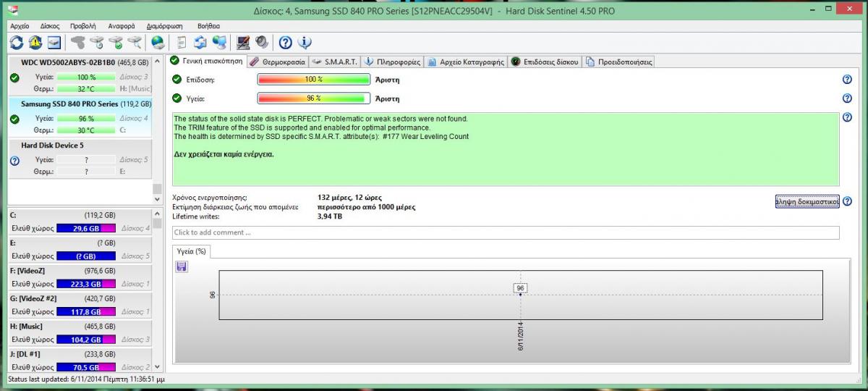Select the WDC WD5002ABYS-02B1B0 disk entry
The image size is (868, 391).
[80, 75]
